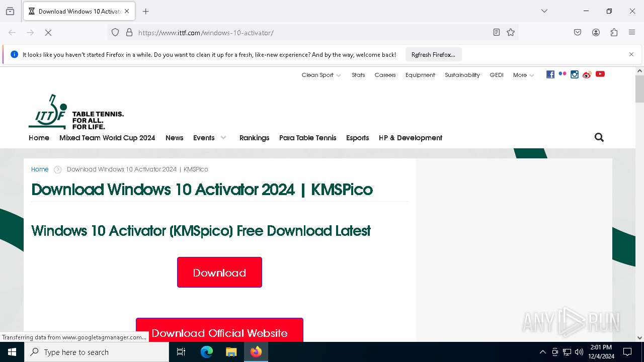Open the ITTF Weibo icon
Screen dimensions: 644x362
click(587, 75)
